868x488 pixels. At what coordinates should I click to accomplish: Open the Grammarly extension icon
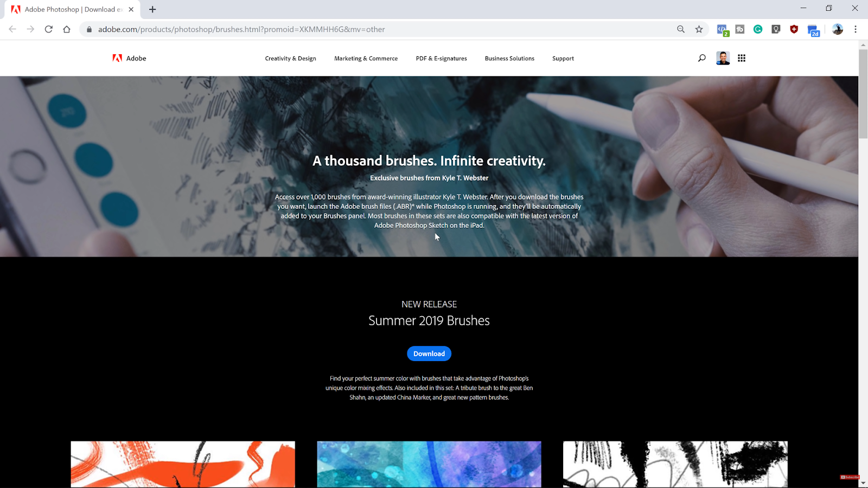pyautogui.click(x=758, y=29)
